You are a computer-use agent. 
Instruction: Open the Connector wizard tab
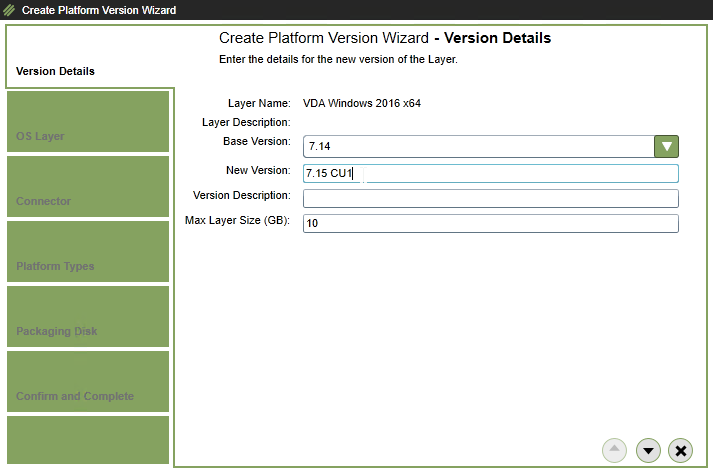pos(87,186)
